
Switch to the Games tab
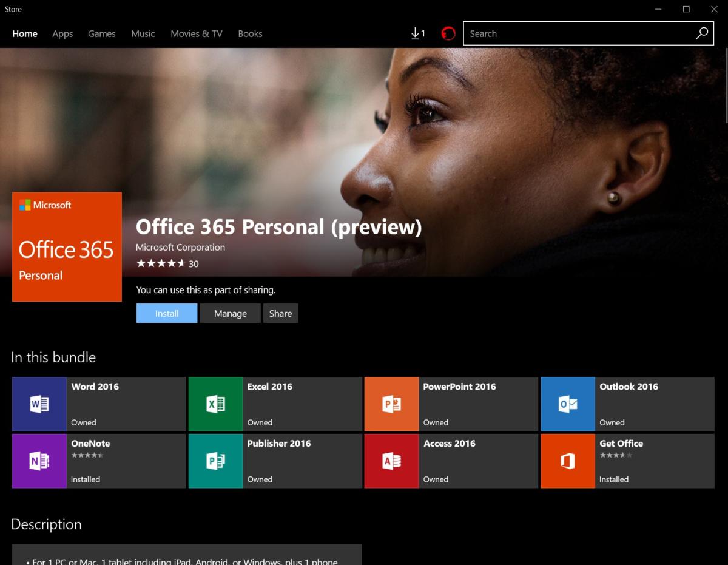pos(102,33)
